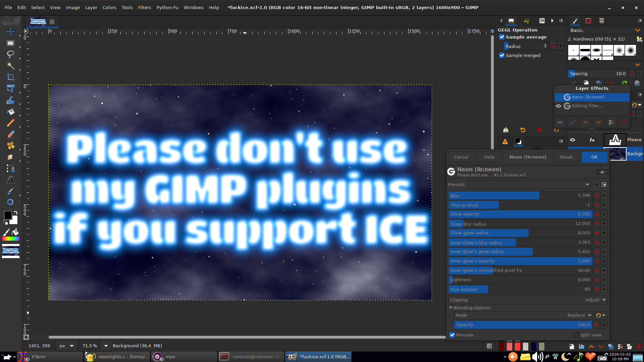Click the Hue rotation slider
Screen dimensions: 644x362
tap(520, 289)
